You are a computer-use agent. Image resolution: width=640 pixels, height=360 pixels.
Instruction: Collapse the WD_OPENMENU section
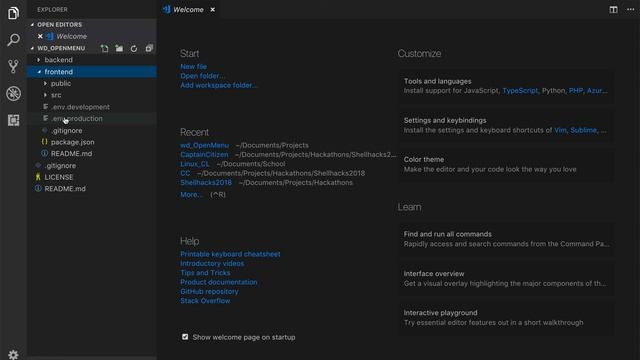click(61, 48)
